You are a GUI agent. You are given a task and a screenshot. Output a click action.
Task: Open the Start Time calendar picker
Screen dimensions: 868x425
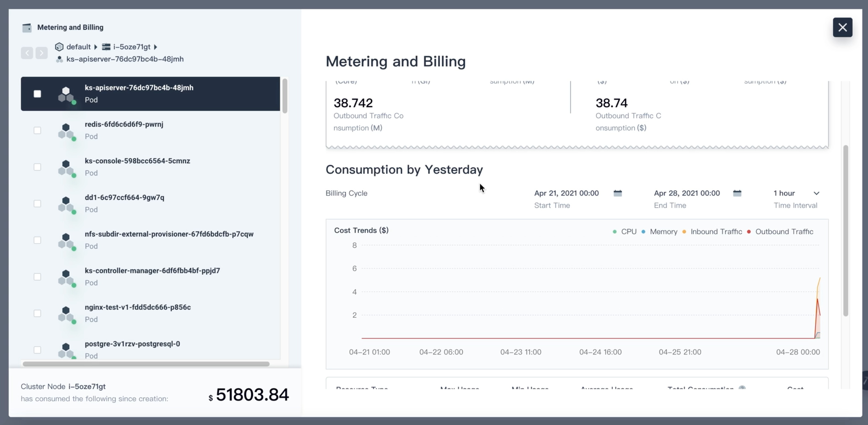click(x=618, y=193)
